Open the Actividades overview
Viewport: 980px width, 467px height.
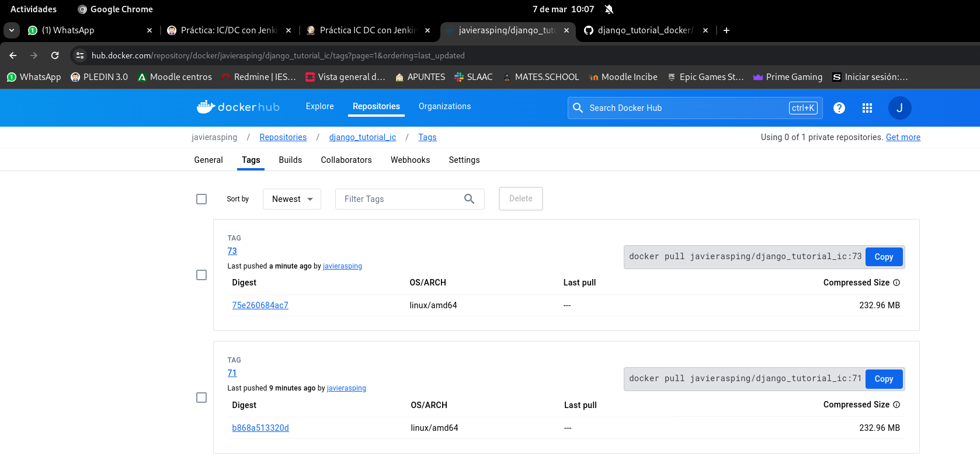tap(34, 9)
